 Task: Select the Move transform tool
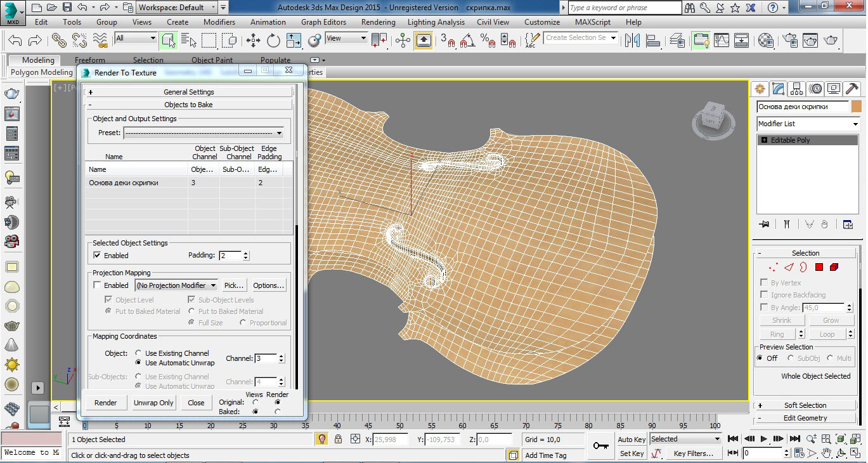[x=253, y=41]
